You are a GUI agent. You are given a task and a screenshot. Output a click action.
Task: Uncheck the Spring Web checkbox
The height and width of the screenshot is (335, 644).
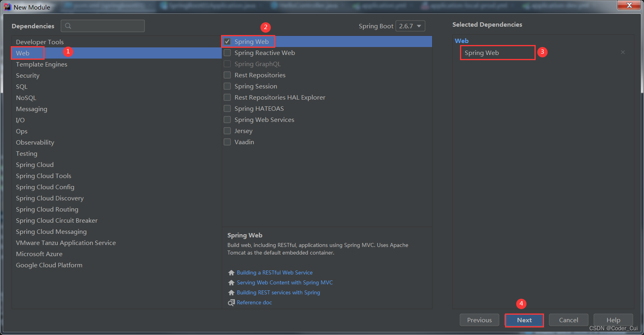227,41
